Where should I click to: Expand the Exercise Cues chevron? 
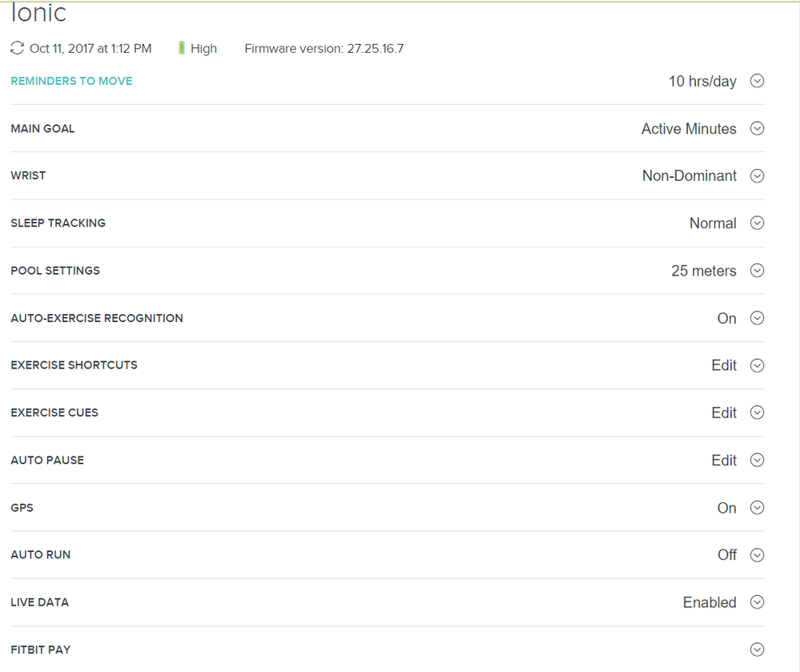757,412
